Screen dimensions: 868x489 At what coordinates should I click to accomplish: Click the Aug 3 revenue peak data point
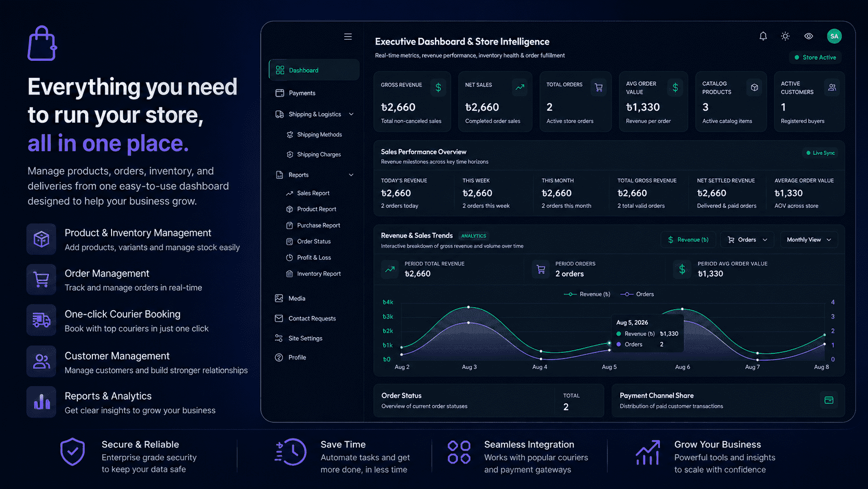coord(468,307)
